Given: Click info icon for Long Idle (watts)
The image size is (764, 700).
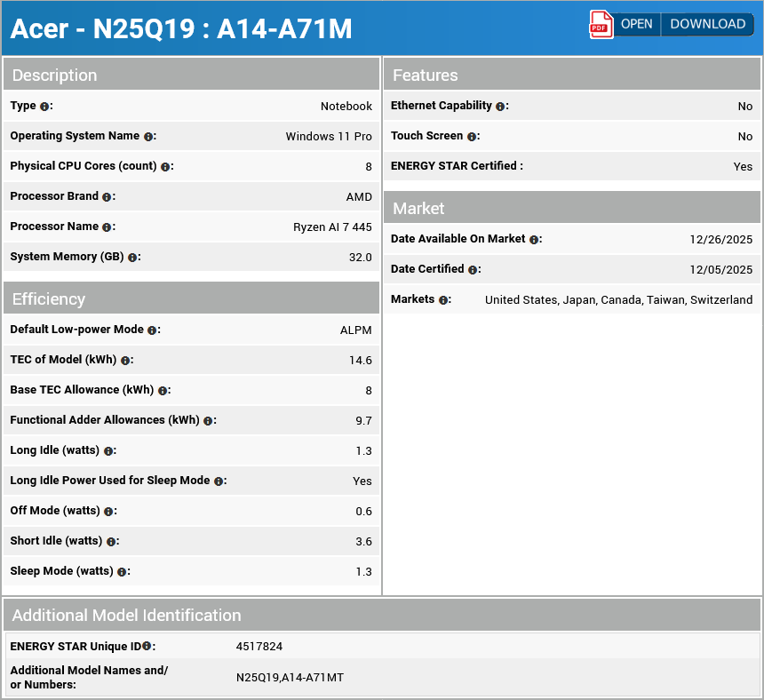Looking at the screenshot, I should 107,451.
